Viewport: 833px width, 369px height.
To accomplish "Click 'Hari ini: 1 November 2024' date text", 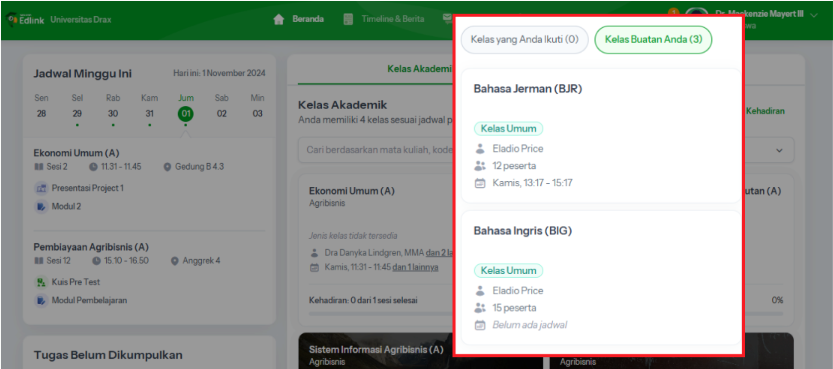I will [219, 73].
